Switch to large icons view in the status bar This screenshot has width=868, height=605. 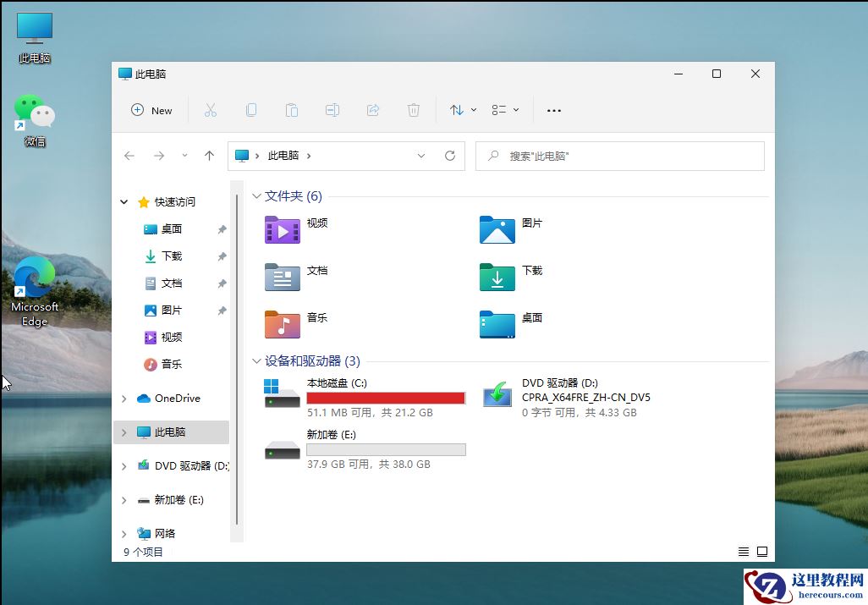click(762, 551)
